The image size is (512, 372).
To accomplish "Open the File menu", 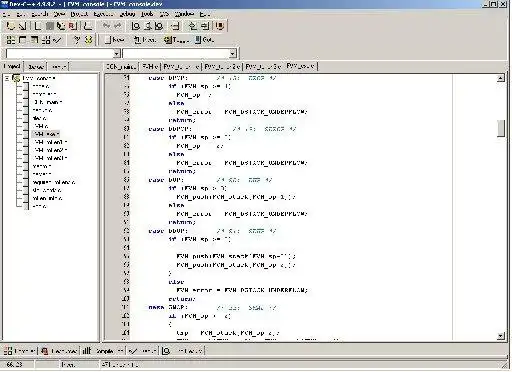I will tap(6, 14).
